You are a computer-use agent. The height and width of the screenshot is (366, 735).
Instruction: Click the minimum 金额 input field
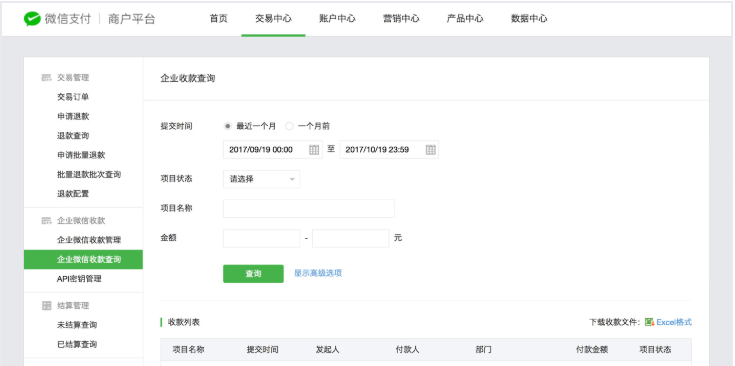(262, 238)
